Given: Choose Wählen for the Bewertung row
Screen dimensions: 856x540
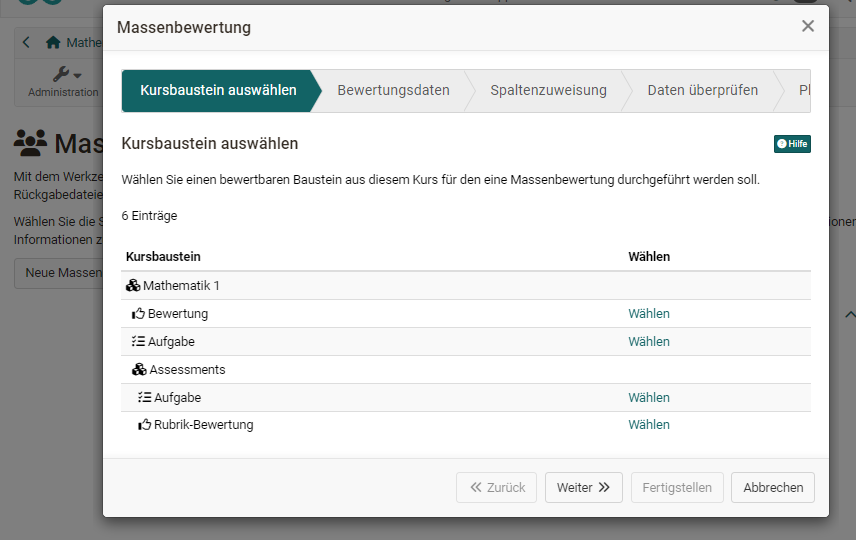Looking at the screenshot, I should tap(649, 314).
